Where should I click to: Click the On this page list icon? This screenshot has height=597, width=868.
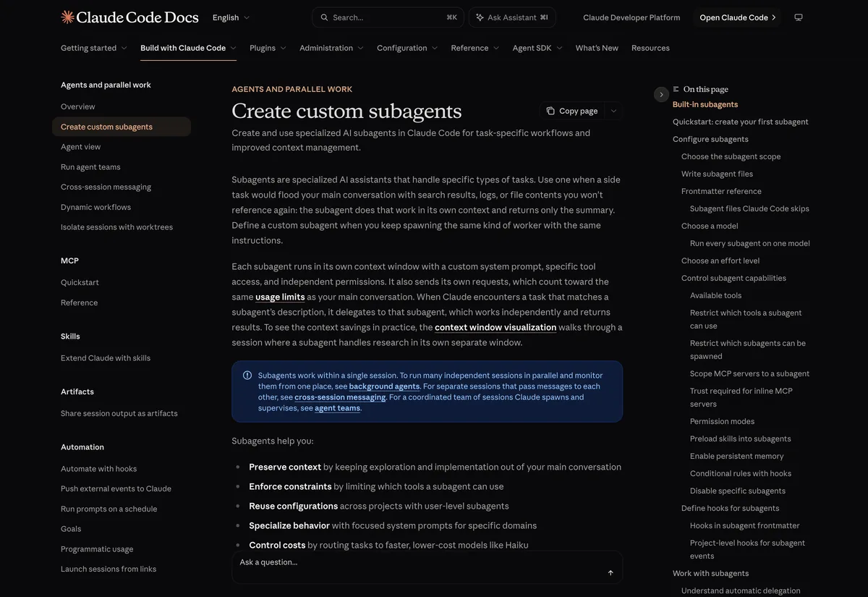pyautogui.click(x=676, y=89)
